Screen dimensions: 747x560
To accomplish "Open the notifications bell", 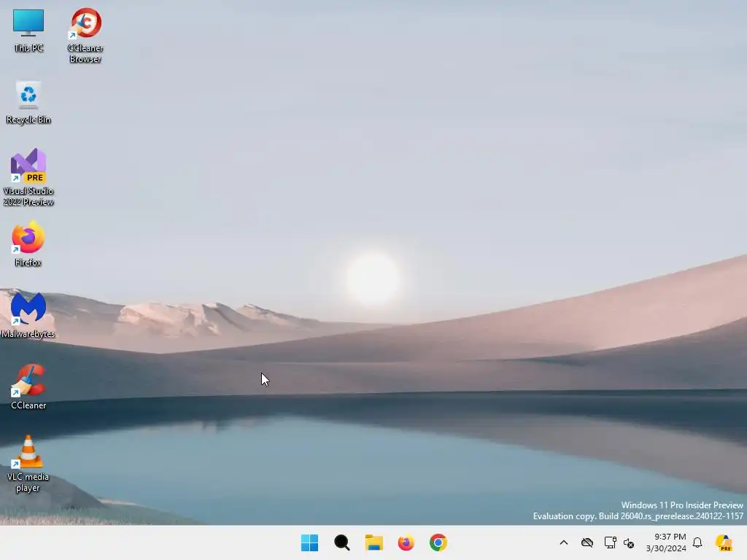I will coord(697,542).
